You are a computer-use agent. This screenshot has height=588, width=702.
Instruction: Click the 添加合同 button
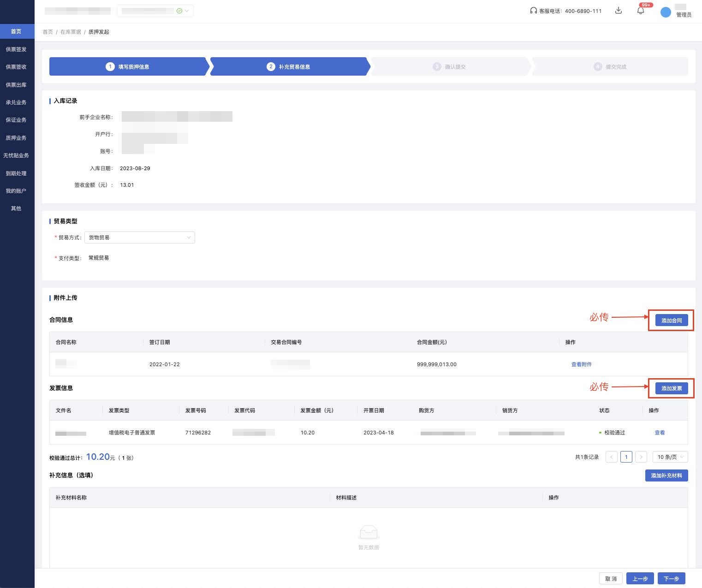tap(671, 321)
